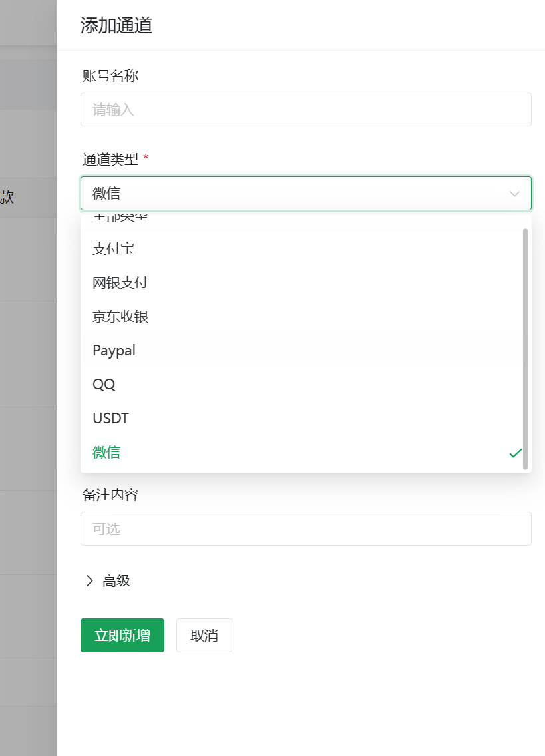Click the 通道类型 label

coord(110,159)
